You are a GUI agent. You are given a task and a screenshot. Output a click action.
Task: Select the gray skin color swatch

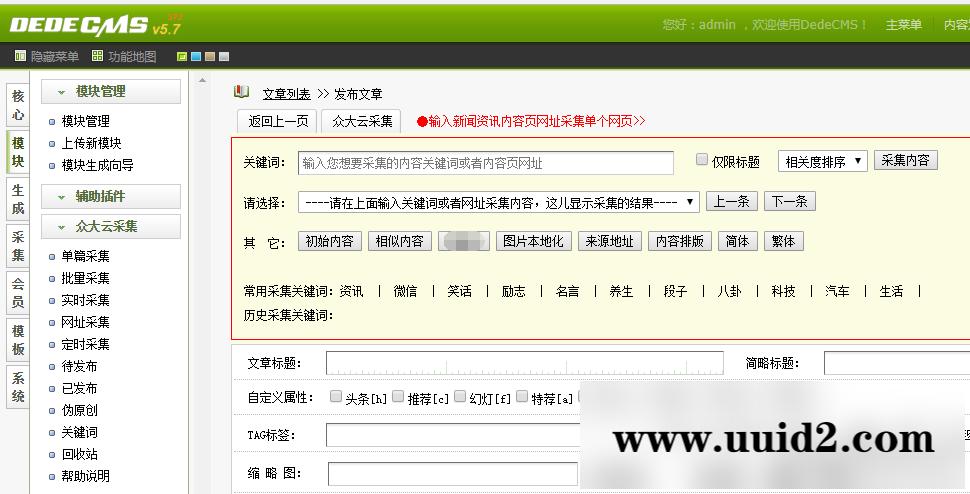click(x=225, y=57)
